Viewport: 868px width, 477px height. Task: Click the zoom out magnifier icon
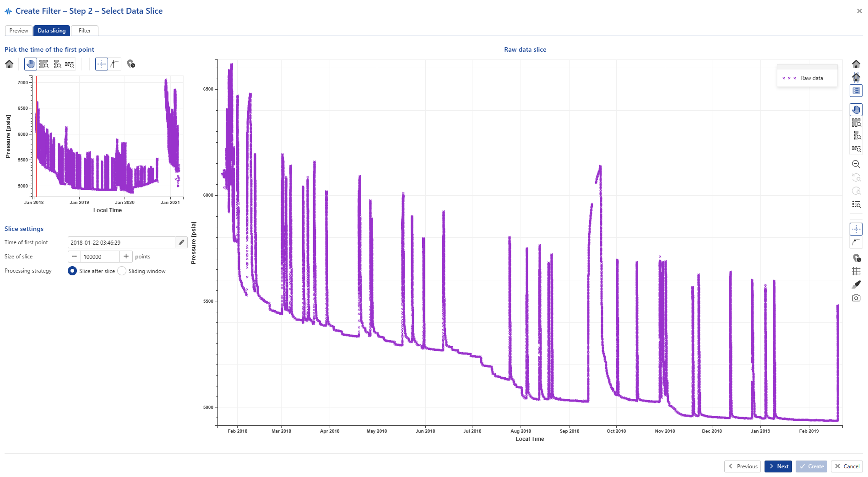click(x=856, y=164)
